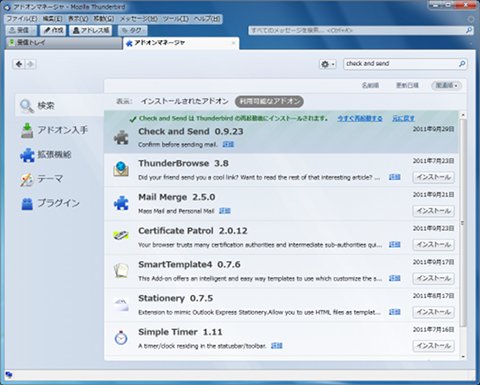The height and width of the screenshot is (385, 480).
Task: Show installed add-ons (インストールされたアドオン)
Action: point(184,101)
